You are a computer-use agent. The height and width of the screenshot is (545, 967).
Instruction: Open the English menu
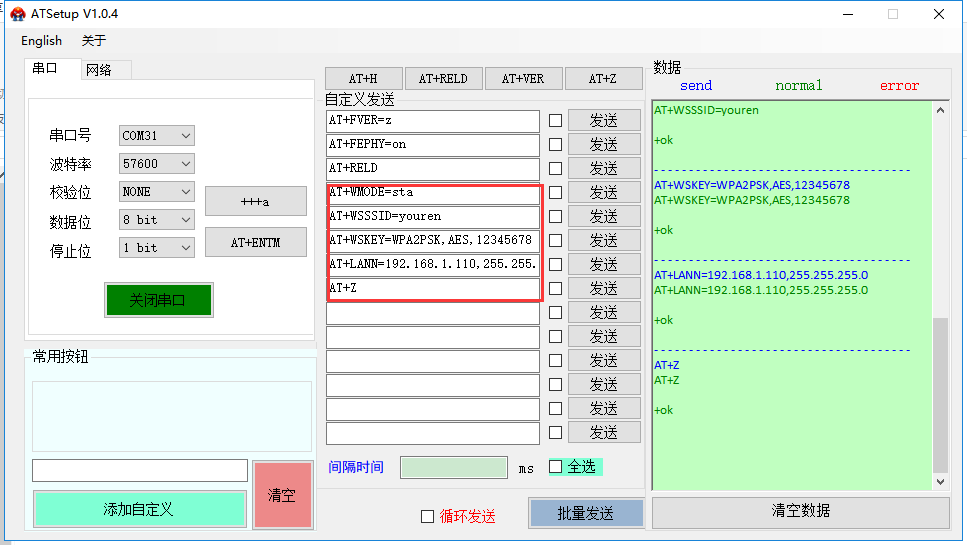click(x=41, y=41)
